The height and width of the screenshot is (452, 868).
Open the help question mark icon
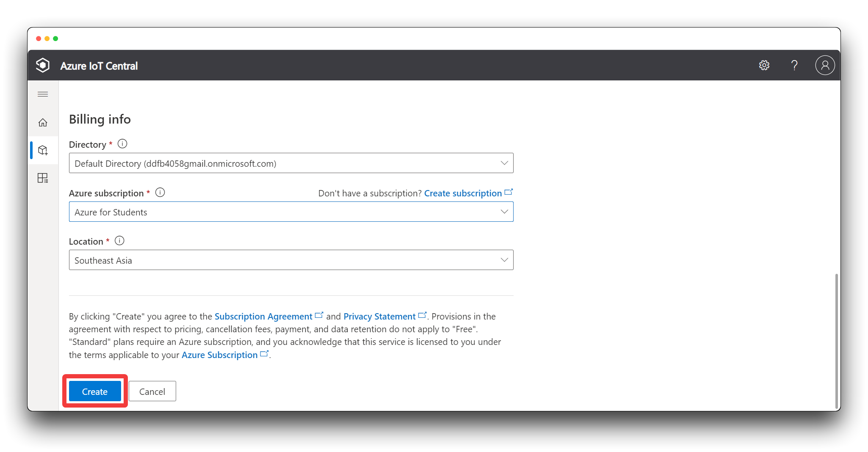coord(794,66)
